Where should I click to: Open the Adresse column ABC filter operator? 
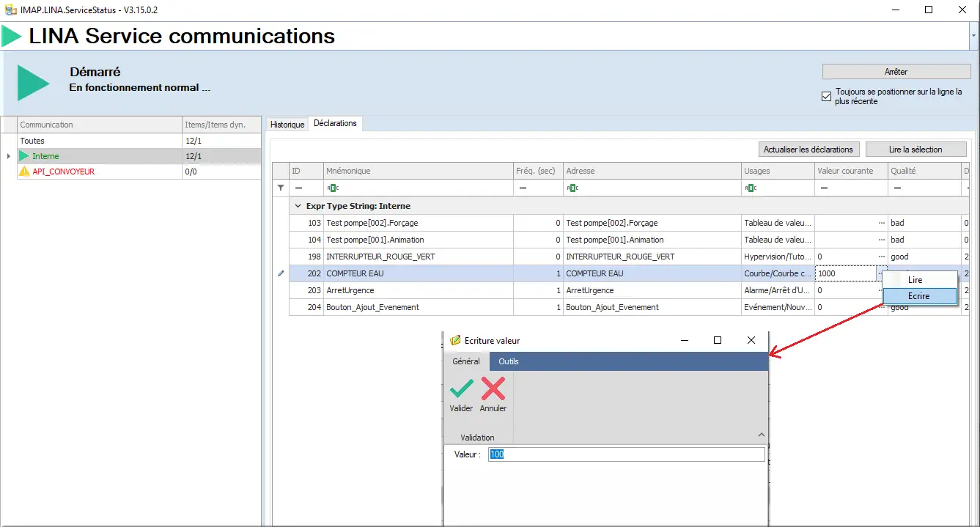(573, 188)
